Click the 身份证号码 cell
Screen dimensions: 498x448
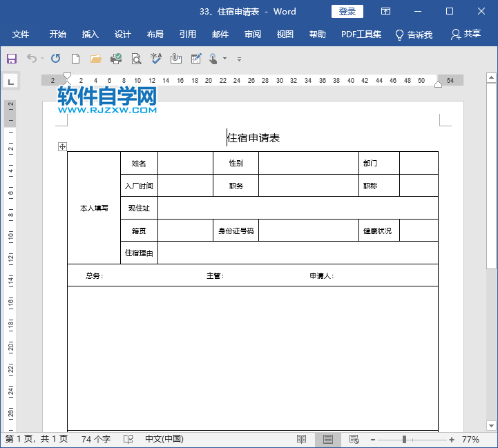pyautogui.click(x=236, y=231)
